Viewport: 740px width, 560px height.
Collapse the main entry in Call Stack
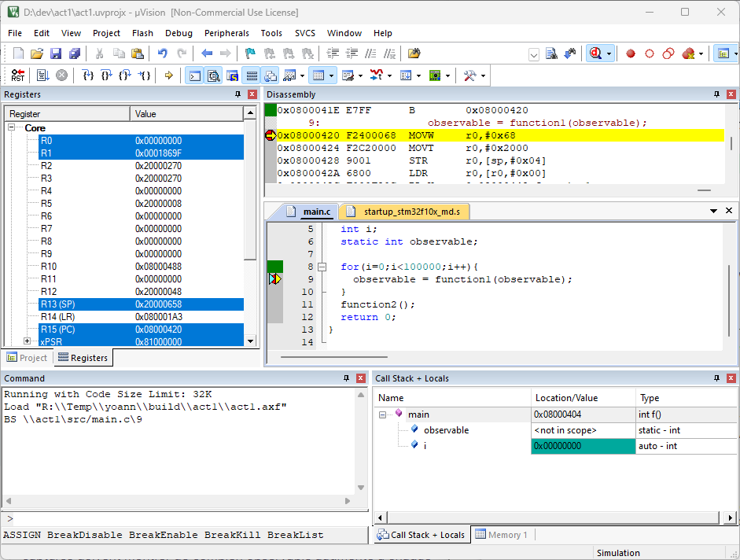pos(384,414)
